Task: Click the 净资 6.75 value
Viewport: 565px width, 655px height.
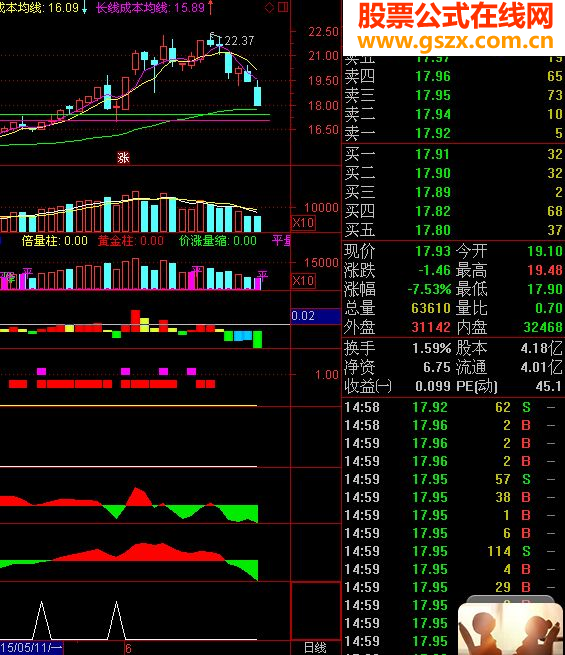Action: (437, 367)
